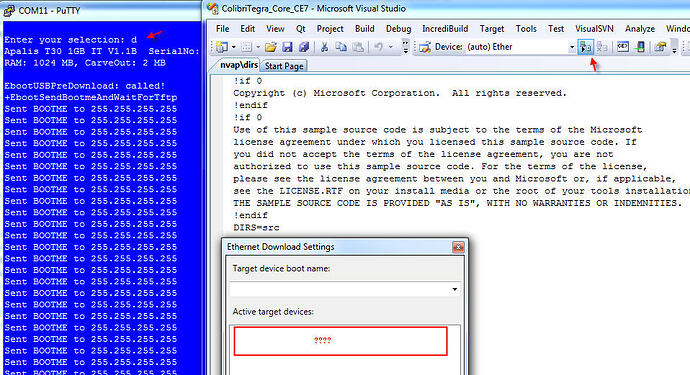This screenshot has height=375, width=690.
Task: Open the VisualSVN menu
Action: [594, 29]
